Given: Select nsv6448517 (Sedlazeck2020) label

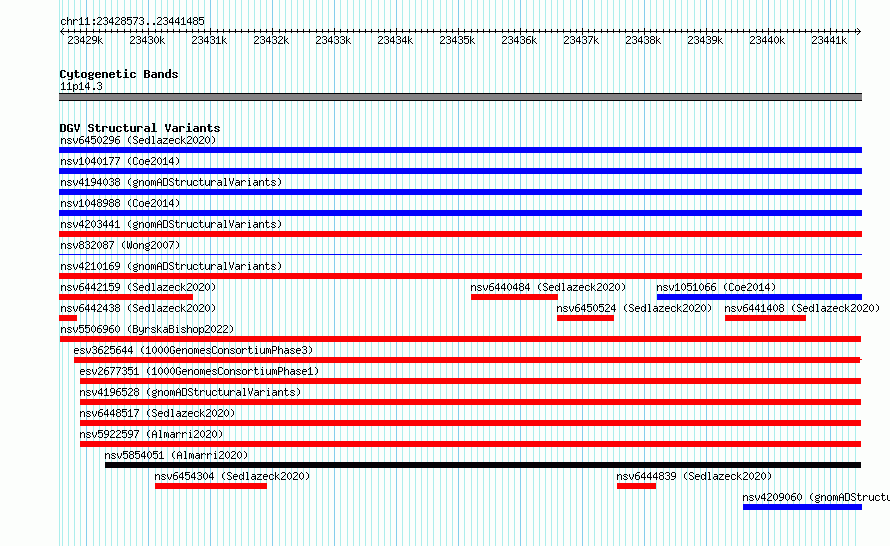Looking at the screenshot, I should pyautogui.click(x=157, y=413).
